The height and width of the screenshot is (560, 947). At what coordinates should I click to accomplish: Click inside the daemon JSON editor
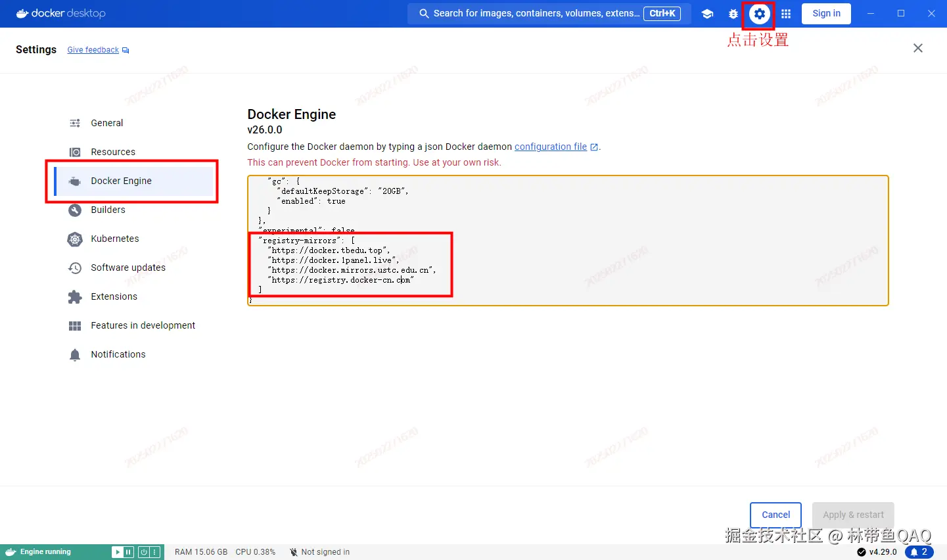pyautogui.click(x=568, y=241)
